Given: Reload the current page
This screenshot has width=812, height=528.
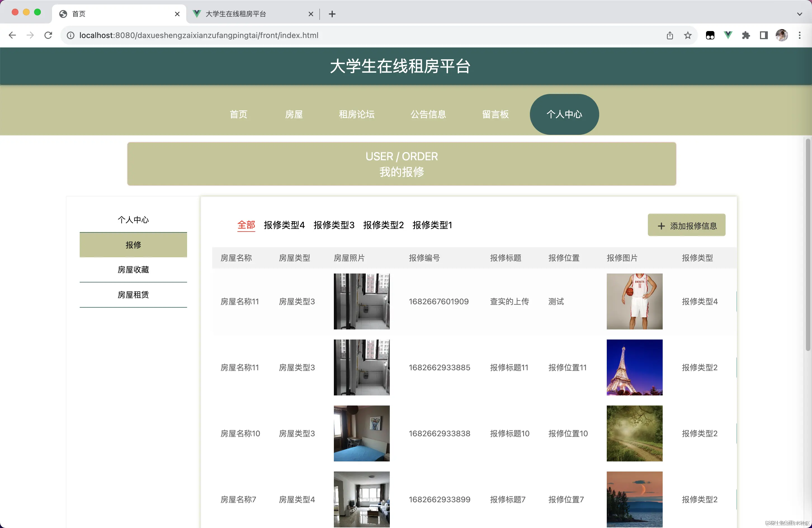Looking at the screenshot, I should coord(48,35).
